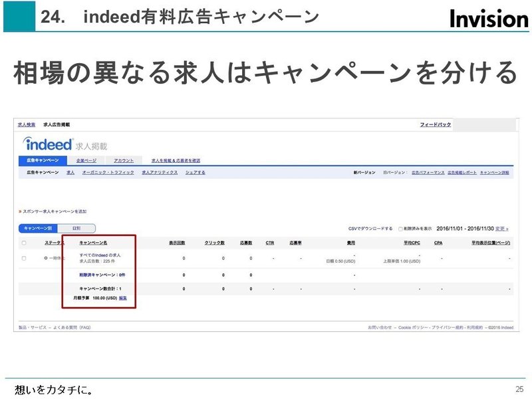Click the 新バージョン label

pyautogui.click(x=364, y=172)
